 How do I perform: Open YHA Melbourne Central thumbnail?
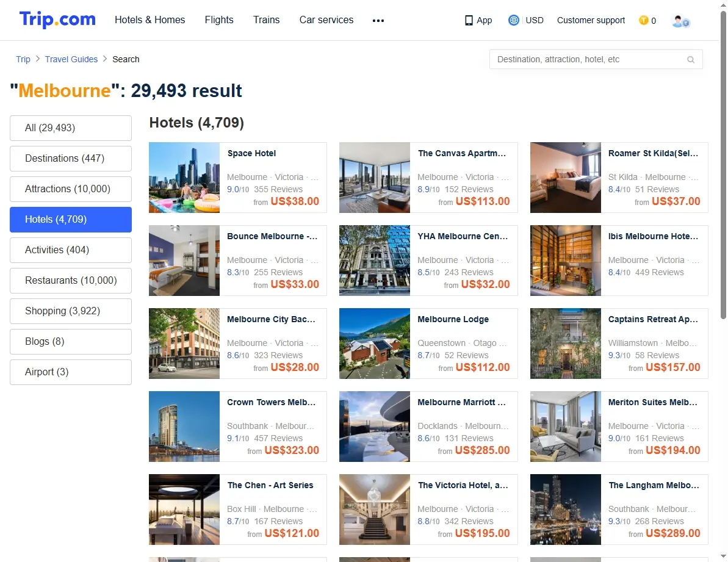click(x=375, y=261)
